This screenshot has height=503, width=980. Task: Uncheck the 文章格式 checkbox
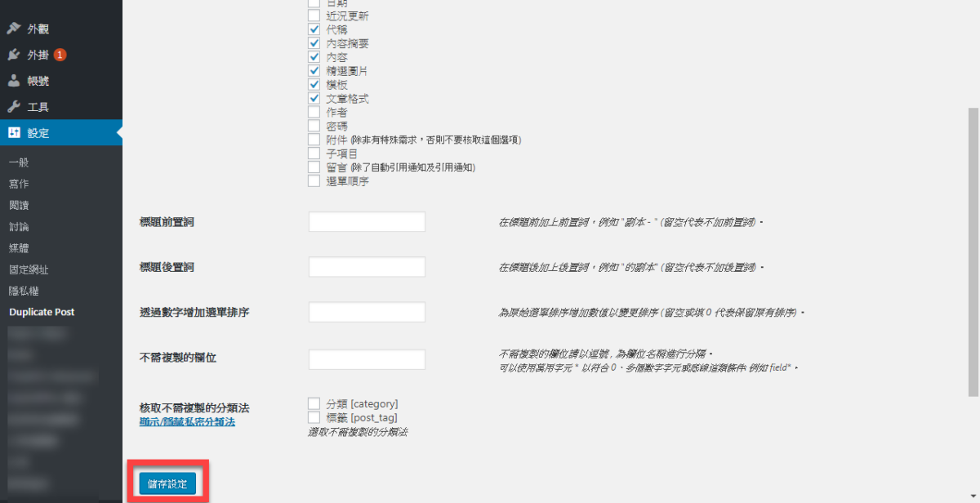(314, 99)
